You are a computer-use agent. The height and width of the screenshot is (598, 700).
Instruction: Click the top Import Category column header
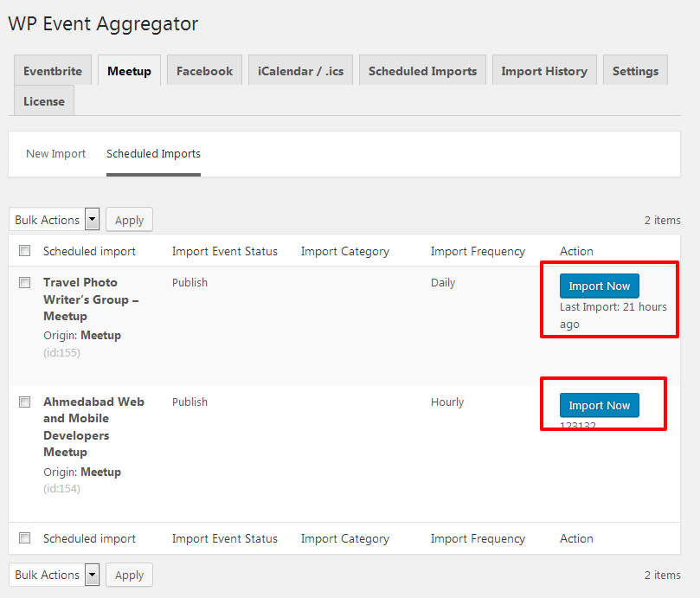pyautogui.click(x=345, y=252)
